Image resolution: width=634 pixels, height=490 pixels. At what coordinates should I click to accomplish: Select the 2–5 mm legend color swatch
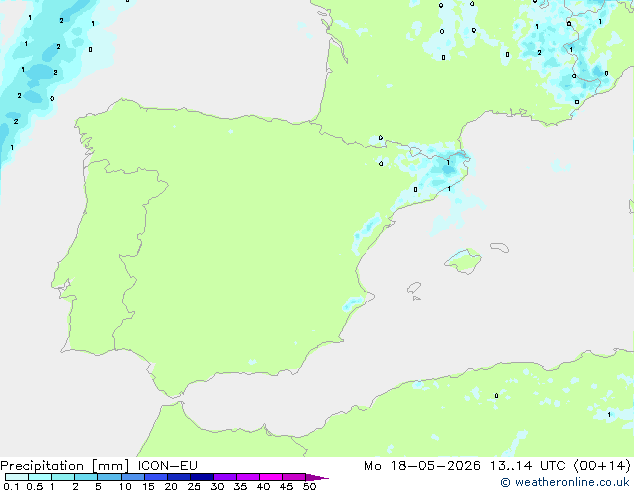86,477
